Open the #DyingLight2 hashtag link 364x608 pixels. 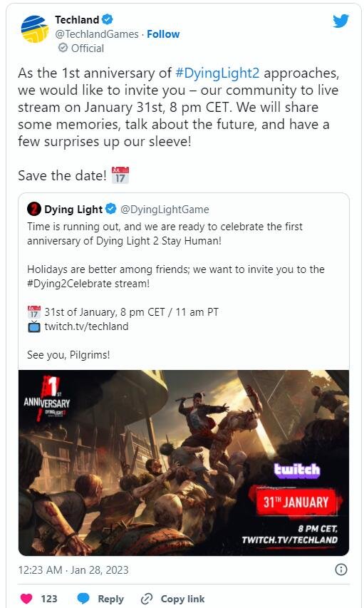pyautogui.click(x=217, y=73)
